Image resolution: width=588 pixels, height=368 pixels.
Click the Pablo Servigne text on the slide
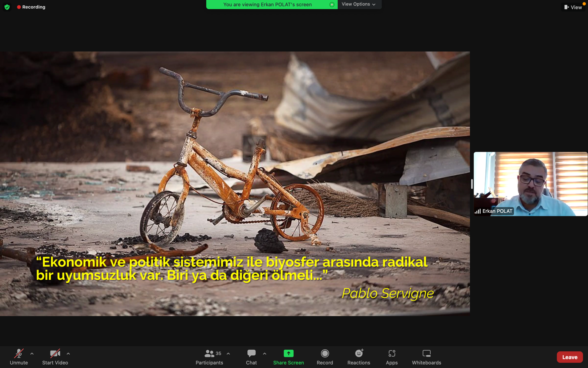coord(387,293)
